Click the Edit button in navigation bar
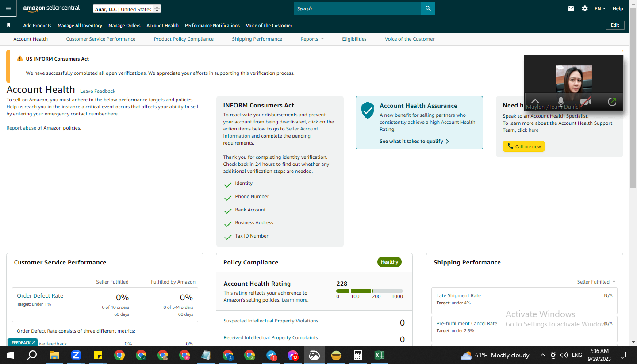Image resolution: width=637 pixels, height=364 pixels. click(x=615, y=25)
